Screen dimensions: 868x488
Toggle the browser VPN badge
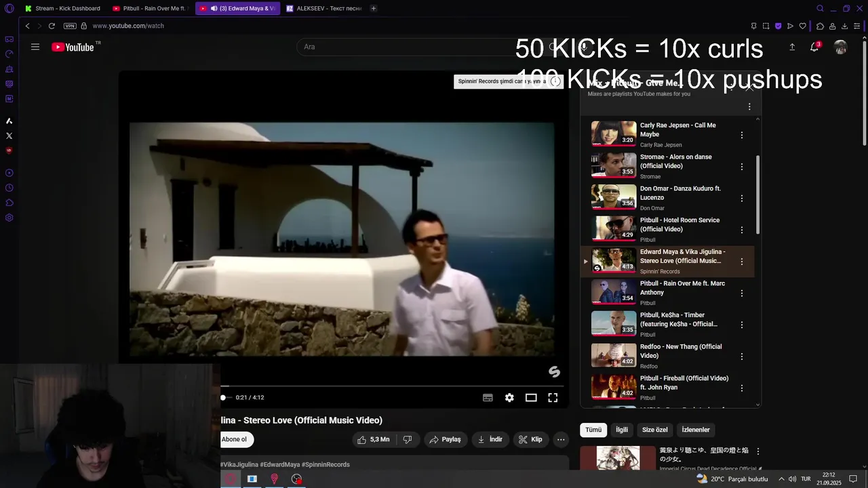click(x=70, y=26)
